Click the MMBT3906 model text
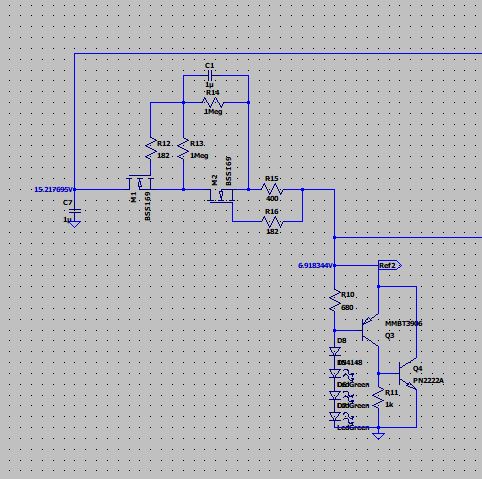The width and height of the screenshot is (482, 479). [404, 323]
